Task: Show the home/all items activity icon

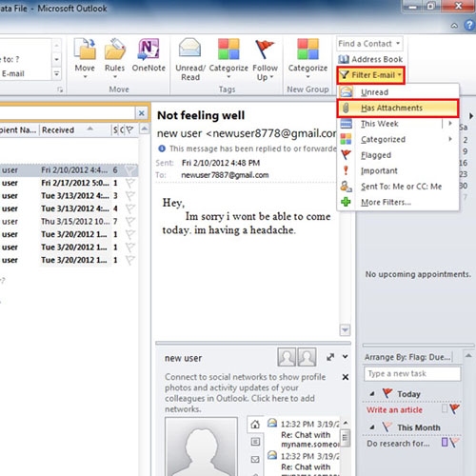Action: tap(255, 425)
